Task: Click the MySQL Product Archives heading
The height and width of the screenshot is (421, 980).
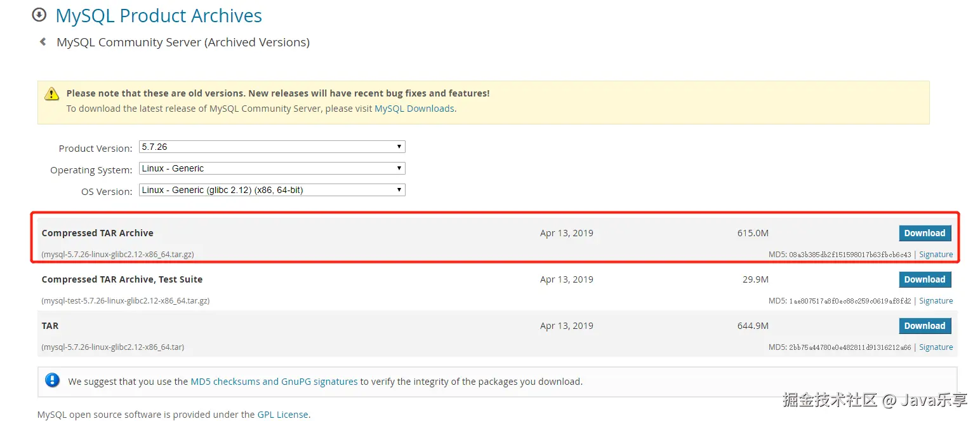Action: [159, 15]
